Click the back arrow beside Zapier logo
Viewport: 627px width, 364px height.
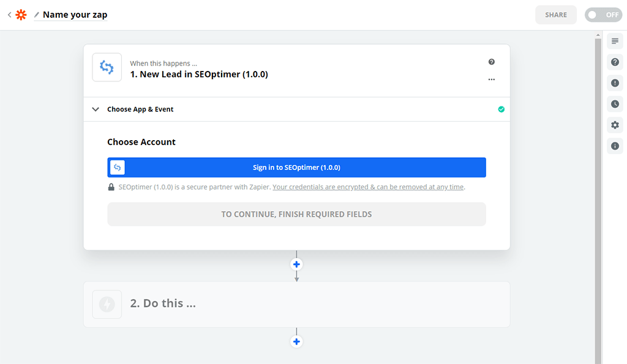point(9,15)
